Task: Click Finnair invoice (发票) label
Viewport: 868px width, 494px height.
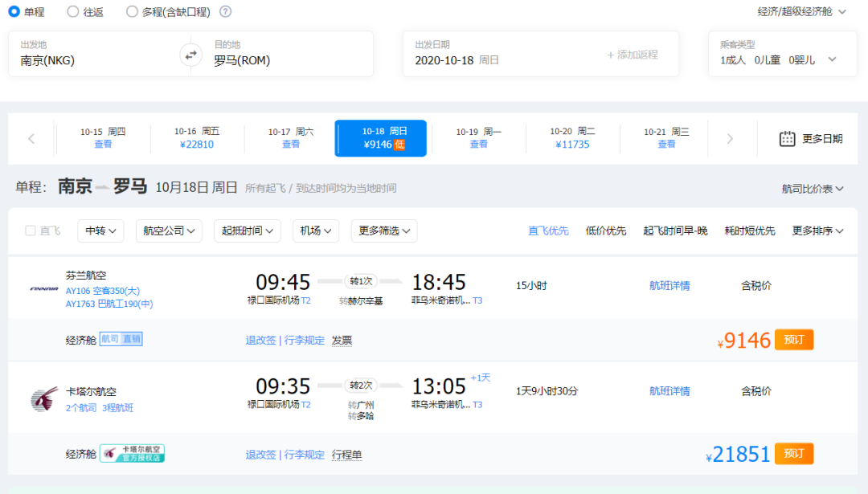Action: coord(342,341)
